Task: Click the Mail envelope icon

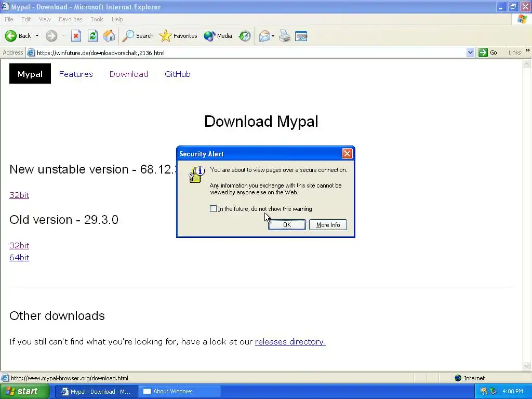Action: (264, 36)
